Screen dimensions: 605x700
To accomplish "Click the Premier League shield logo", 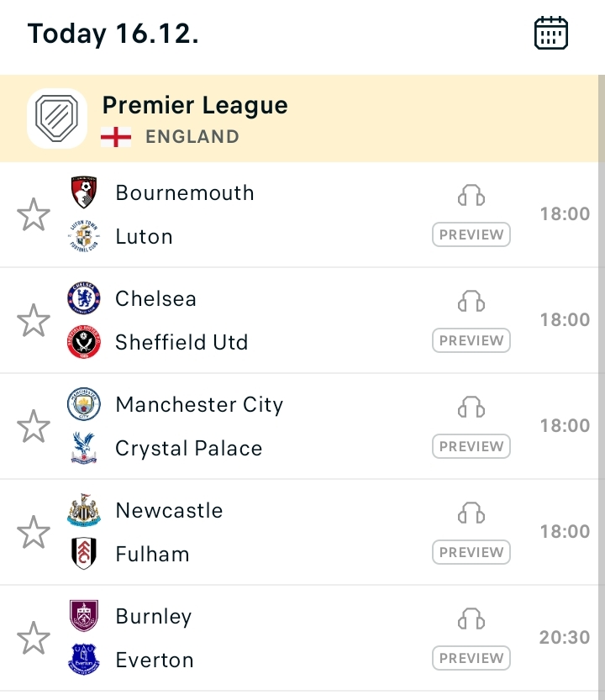I will point(56,118).
